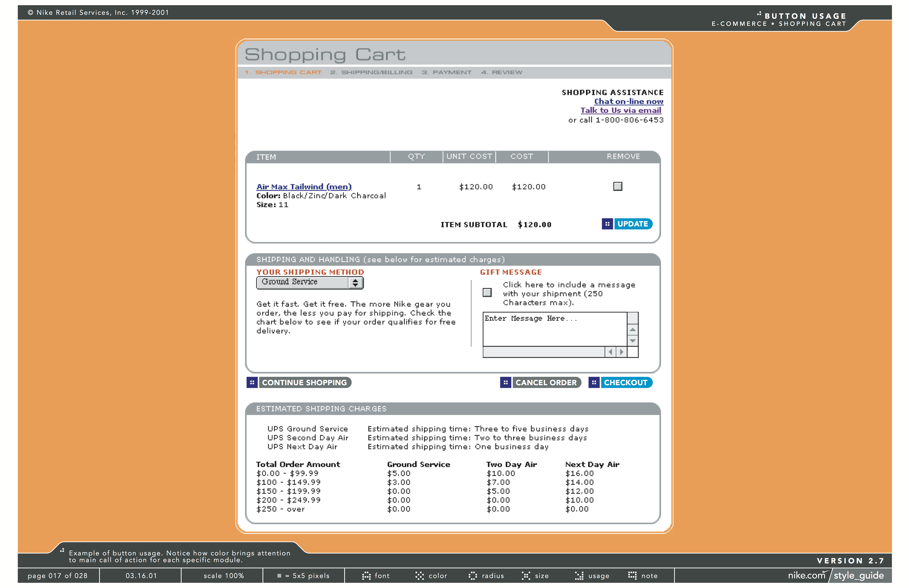The width and height of the screenshot is (909, 588).
Task: Go to the 2. Shipping/Billing step
Action: coord(371,72)
